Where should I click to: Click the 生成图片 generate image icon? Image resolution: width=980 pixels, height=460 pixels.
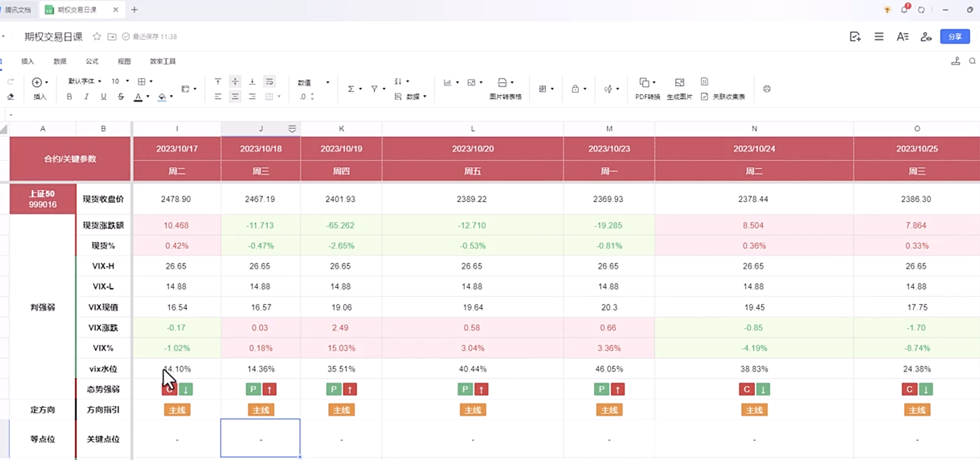click(679, 82)
